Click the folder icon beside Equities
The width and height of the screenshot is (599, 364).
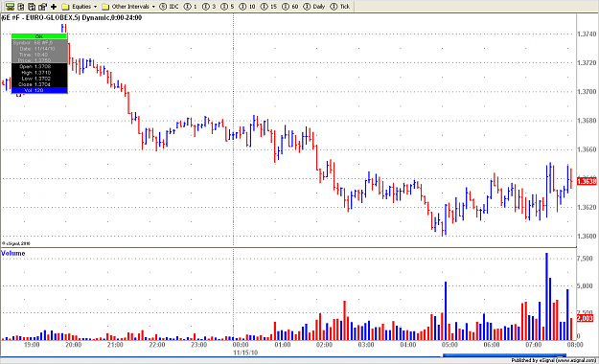coord(66,7)
